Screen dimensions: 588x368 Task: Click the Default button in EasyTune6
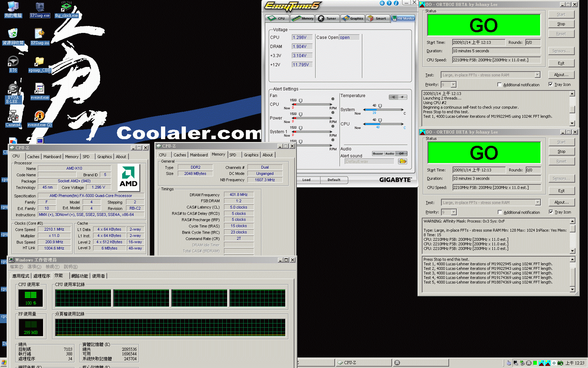334,180
